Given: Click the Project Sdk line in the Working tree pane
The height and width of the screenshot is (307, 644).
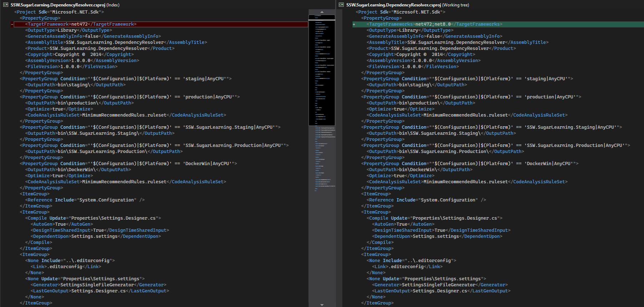Looking at the screenshot, I should (x=400, y=12).
